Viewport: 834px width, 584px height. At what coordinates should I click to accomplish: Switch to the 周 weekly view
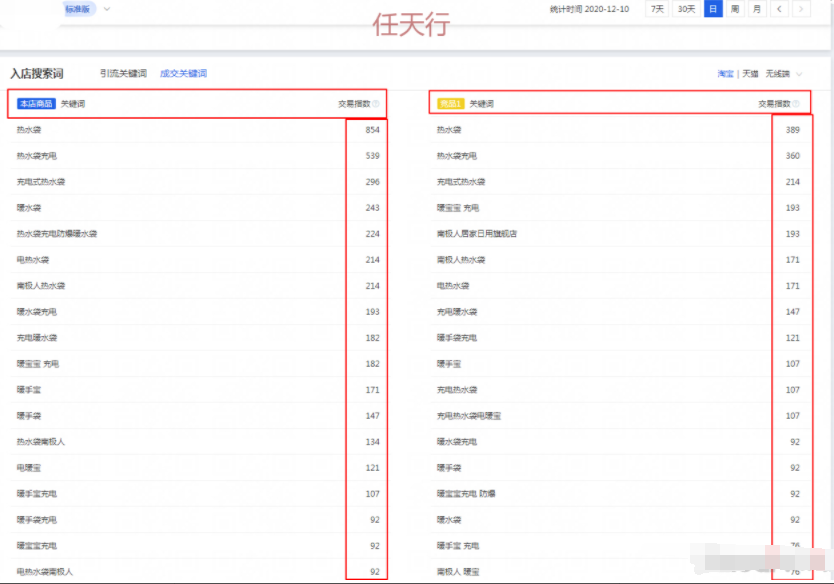pyautogui.click(x=735, y=9)
